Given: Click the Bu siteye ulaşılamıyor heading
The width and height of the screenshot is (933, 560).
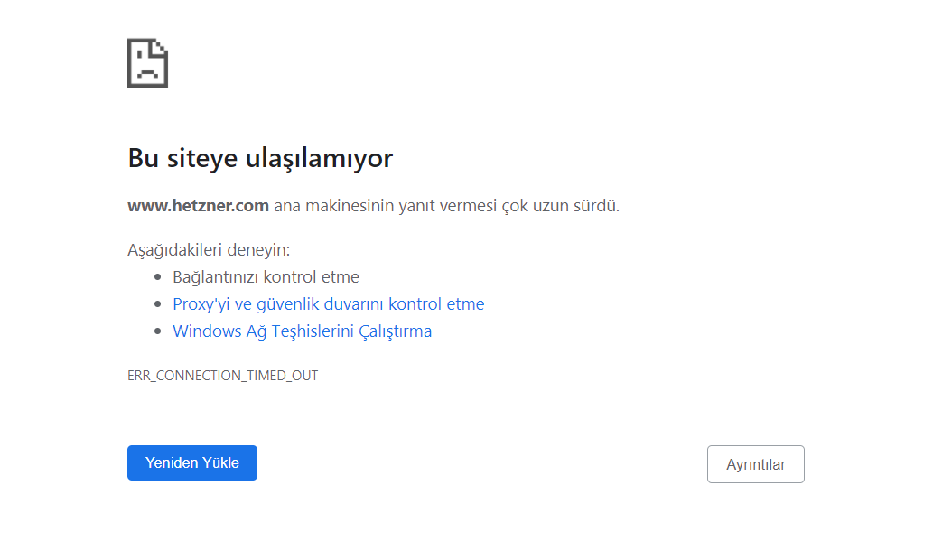Looking at the screenshot, I should [260, 158].
